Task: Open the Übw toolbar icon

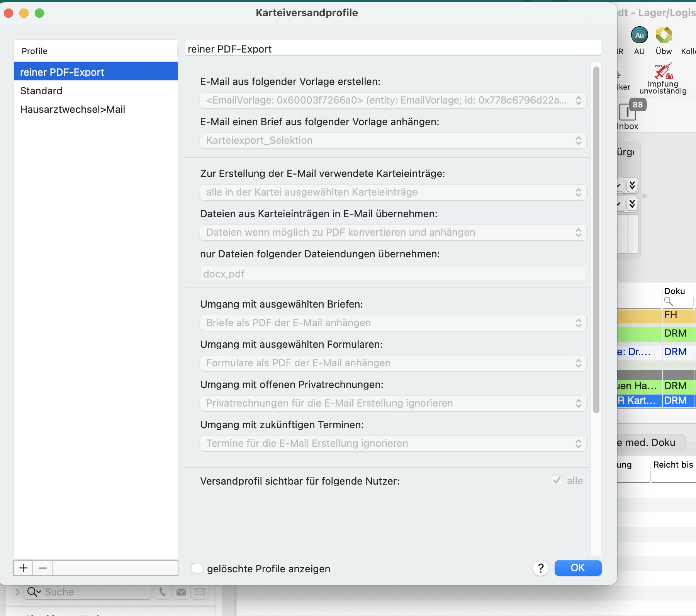Action: 664,35
